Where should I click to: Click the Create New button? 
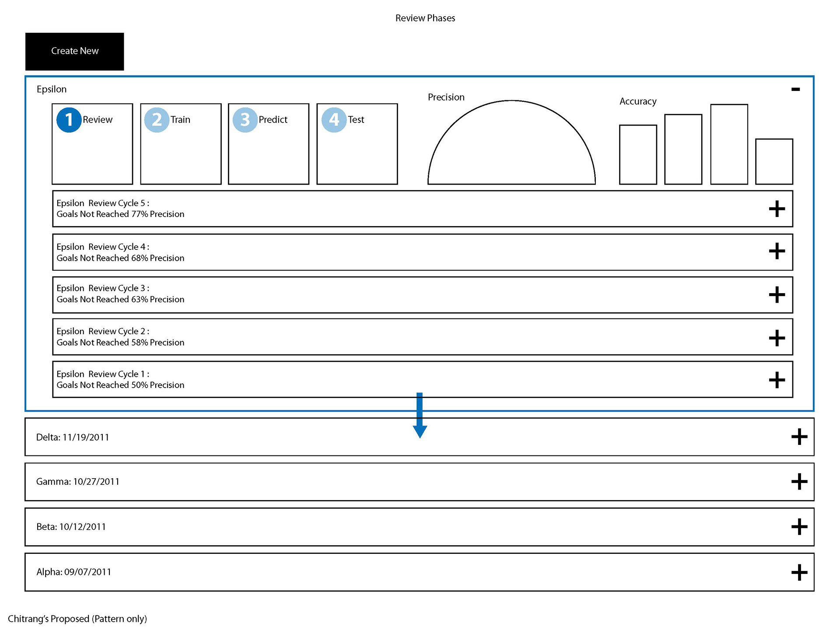74,51
